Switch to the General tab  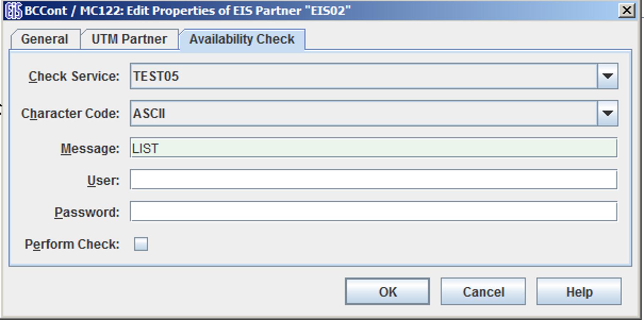point(44,39)
